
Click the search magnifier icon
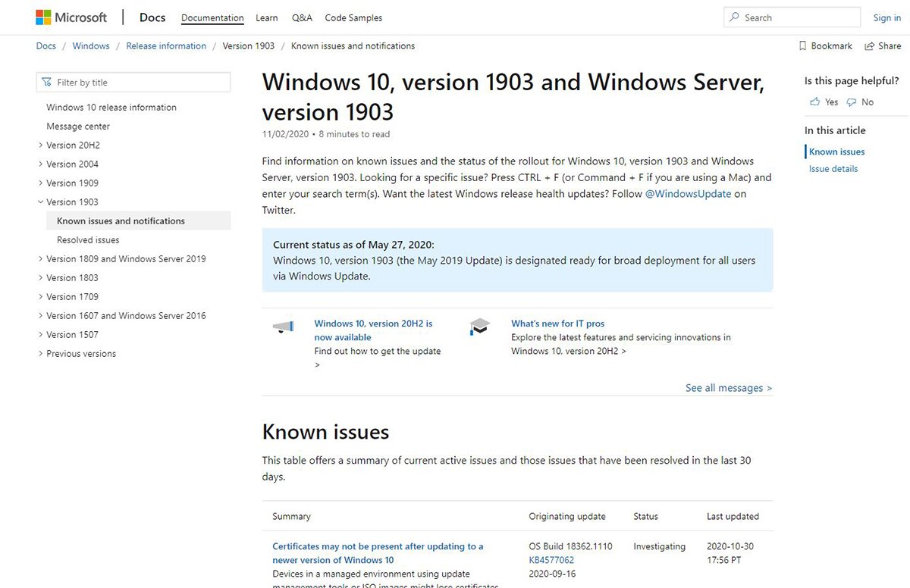coord(734,17)
